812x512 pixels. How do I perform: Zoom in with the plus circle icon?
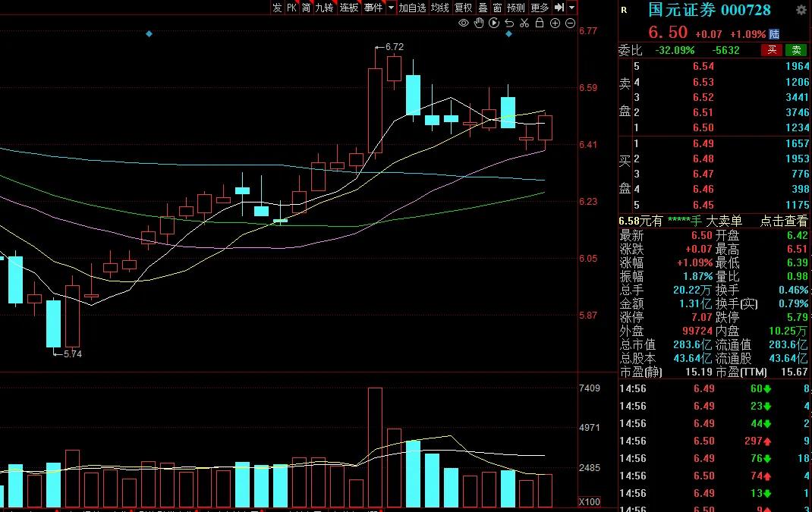tap(555, 23)
